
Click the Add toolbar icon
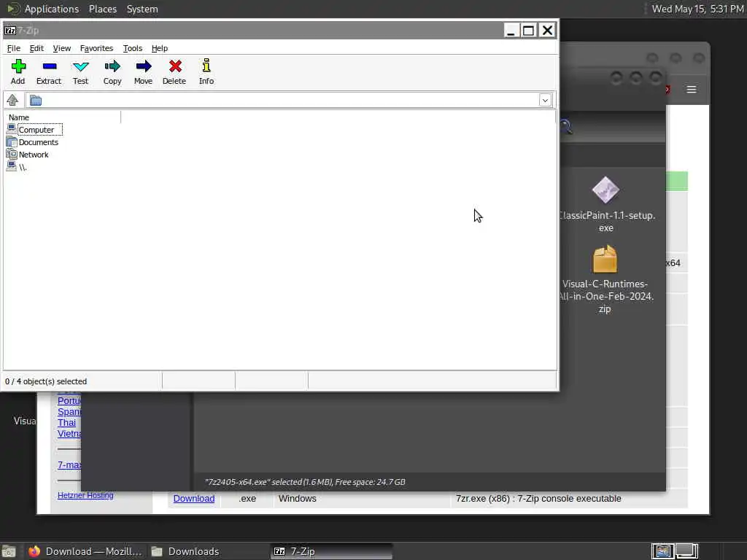18,66
